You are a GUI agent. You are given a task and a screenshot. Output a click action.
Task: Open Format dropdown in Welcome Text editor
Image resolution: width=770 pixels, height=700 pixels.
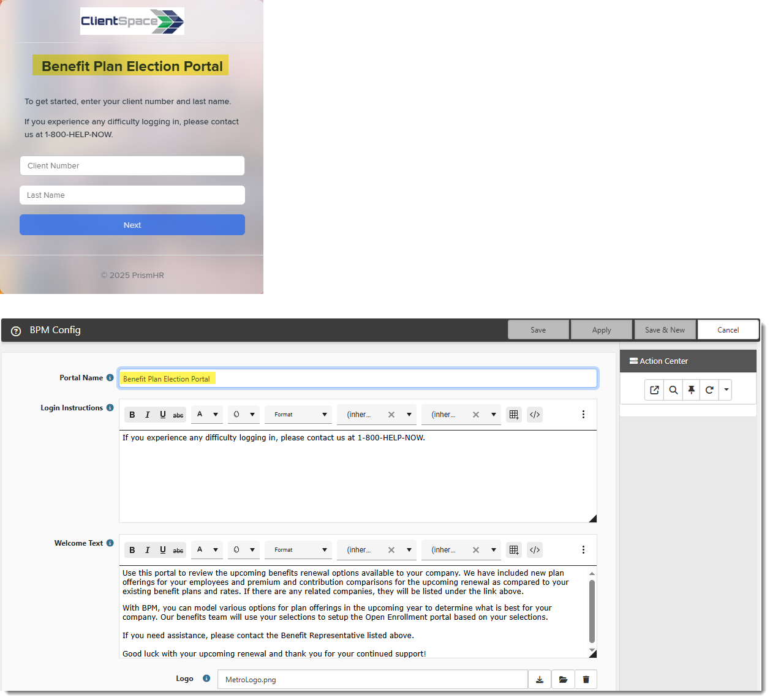click(x=299, y=550)
